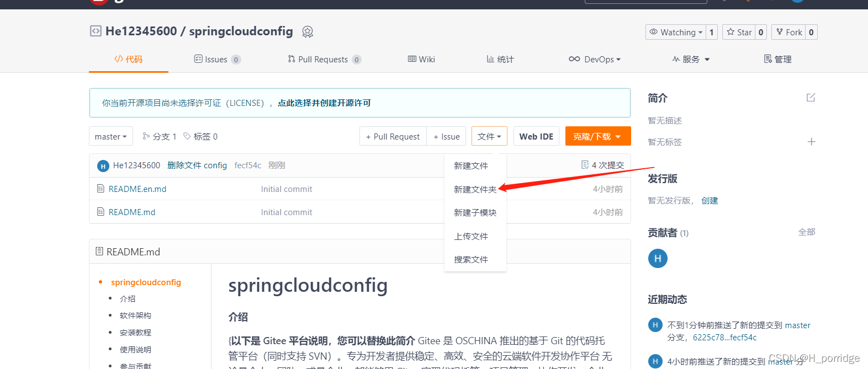Image resolution: width=868 pixels, height=369 pixels.
Task: Click 全部 to view all contributors
Action: (x=807, y=232)
